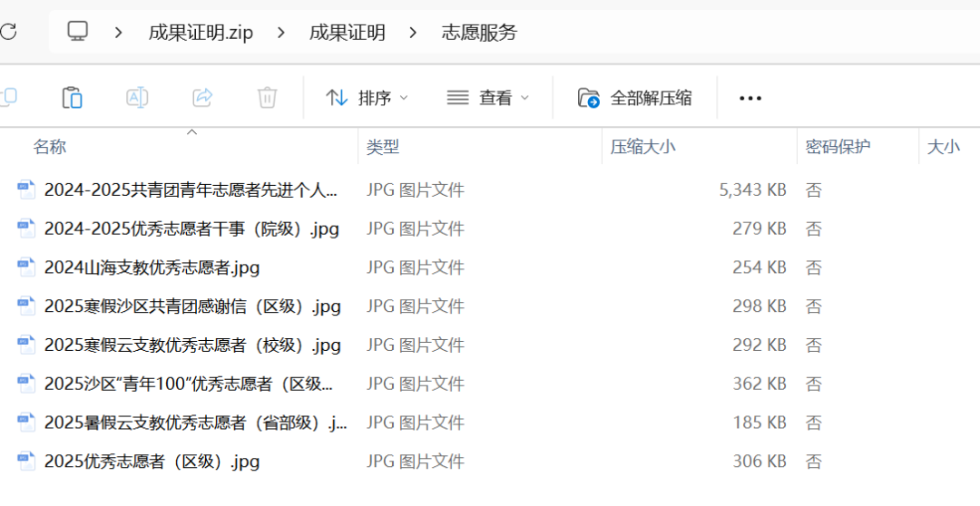Click the This PC monitor icon
980x506 pixels.
[x=77, y=31]
